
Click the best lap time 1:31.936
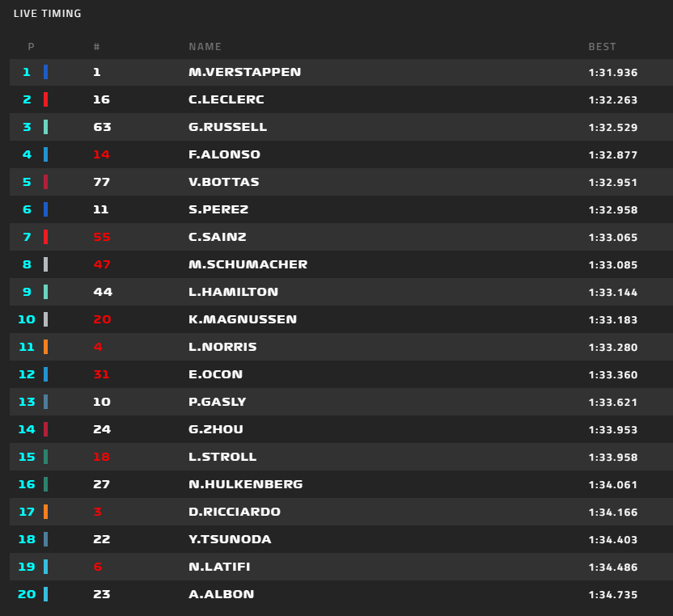tap(613, 73)
